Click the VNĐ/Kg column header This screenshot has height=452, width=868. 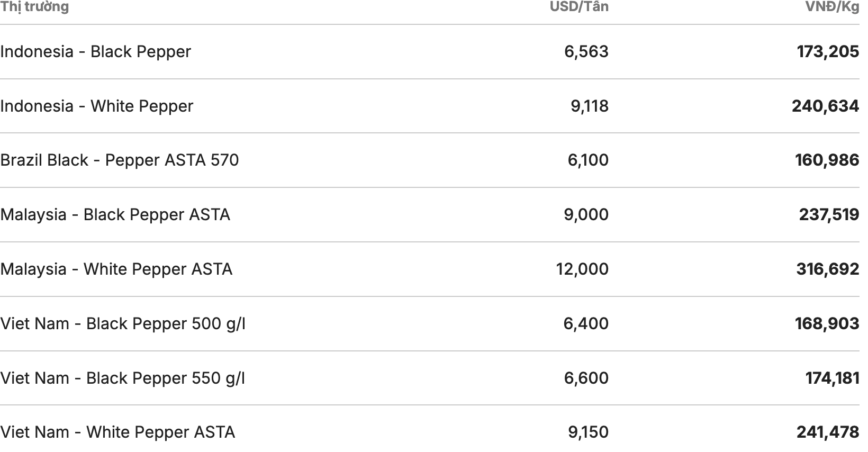pyautogui.click(x=832, y=7)
